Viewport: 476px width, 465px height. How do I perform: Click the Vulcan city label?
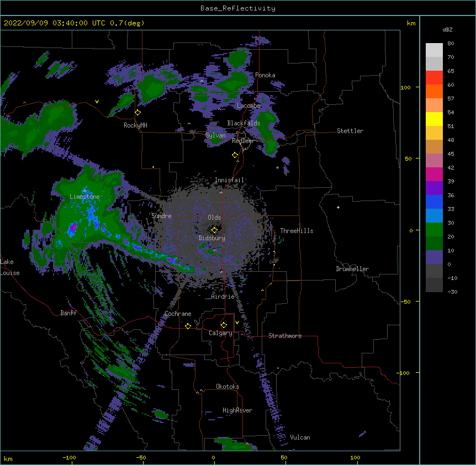pos(300,437)
